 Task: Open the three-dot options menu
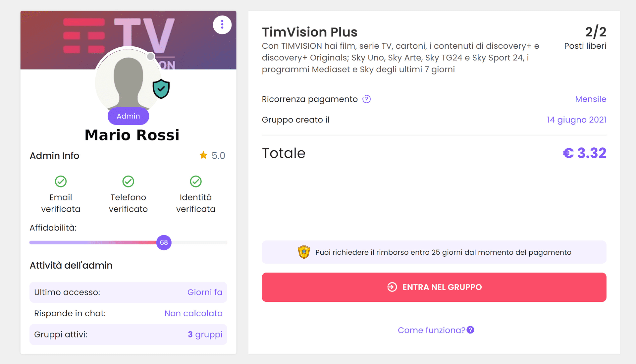(222, 25)
